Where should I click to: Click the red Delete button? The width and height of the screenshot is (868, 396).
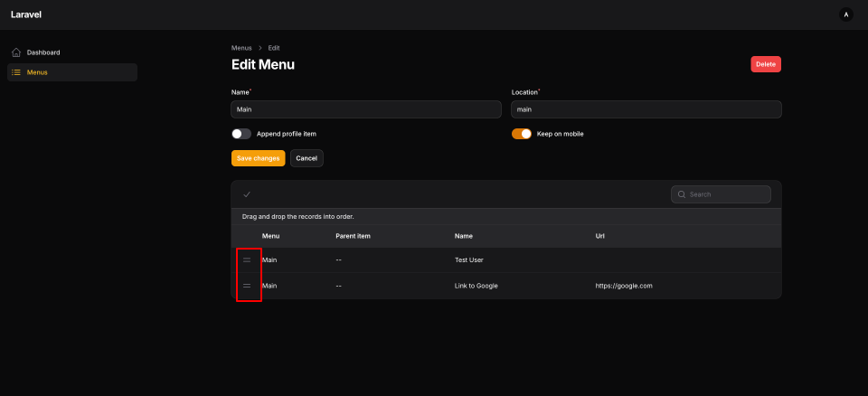(765, 64)
